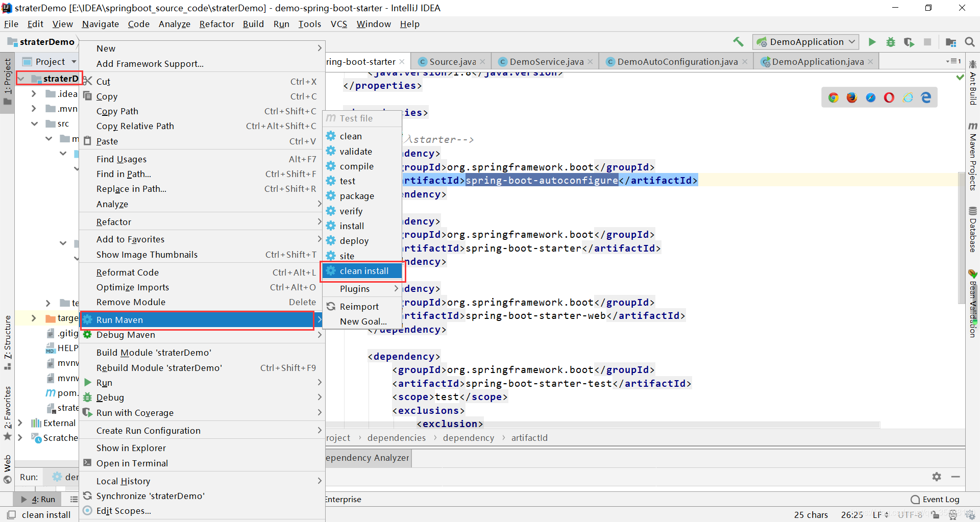Click the Stop square icon

(x=927, y=42)
